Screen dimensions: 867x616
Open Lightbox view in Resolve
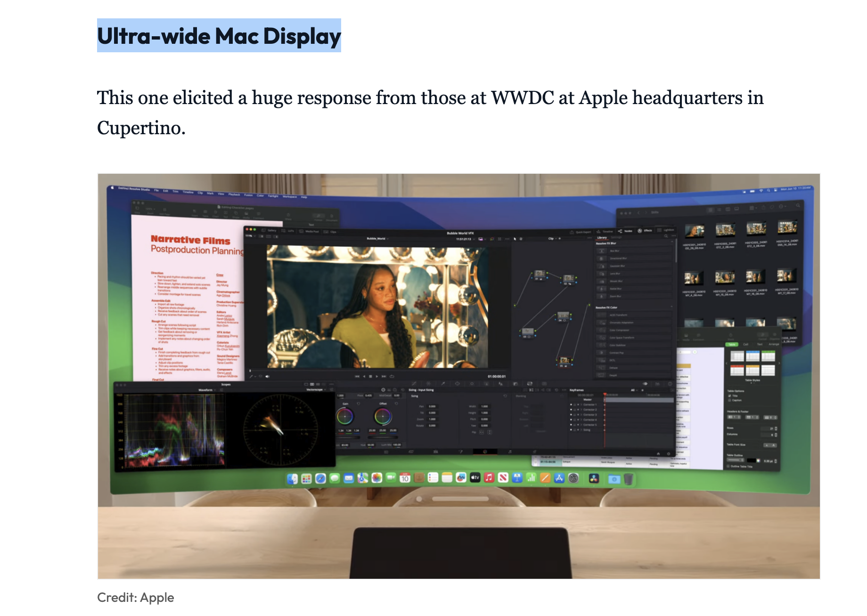point(665,230)
